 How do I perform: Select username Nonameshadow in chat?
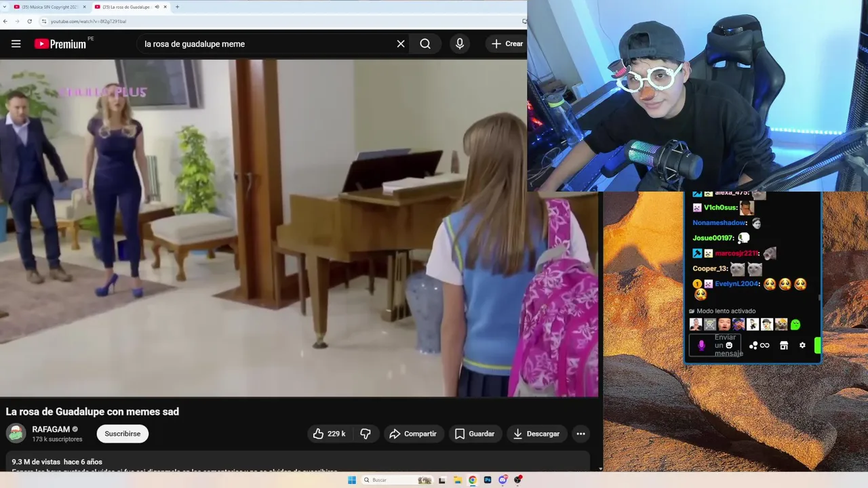click(x=719, y=223)
